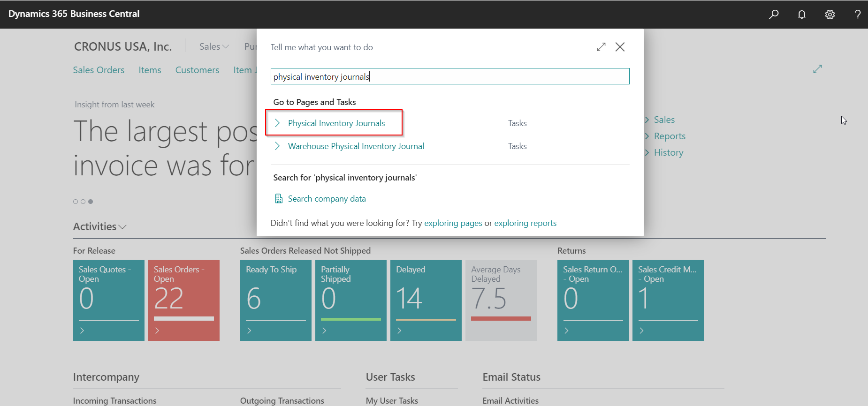Open the Delayed tile showing 14
This screenshot has height=406, width=868.
coord(426,300)
